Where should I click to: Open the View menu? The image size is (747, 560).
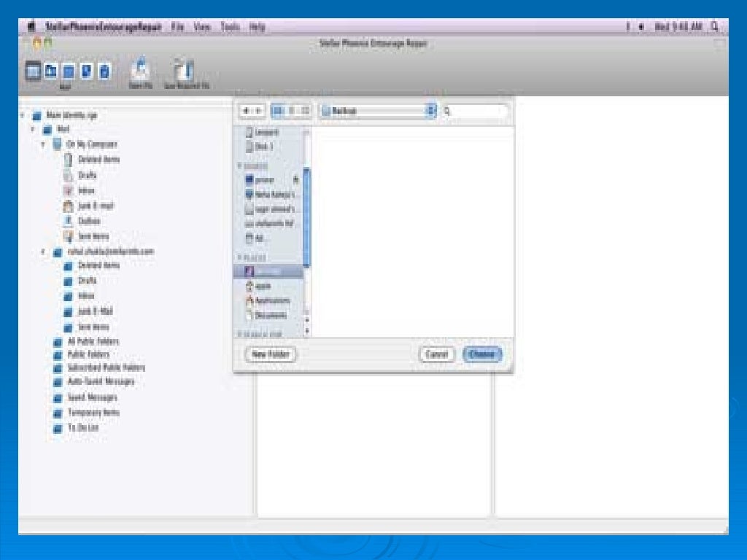tap(202, 27)
